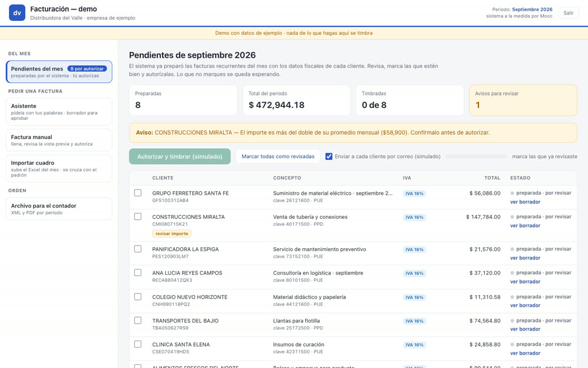Click total $ 147,784.00
The width and height of the screenshot is (588, 368).
(x=483, y=217)
